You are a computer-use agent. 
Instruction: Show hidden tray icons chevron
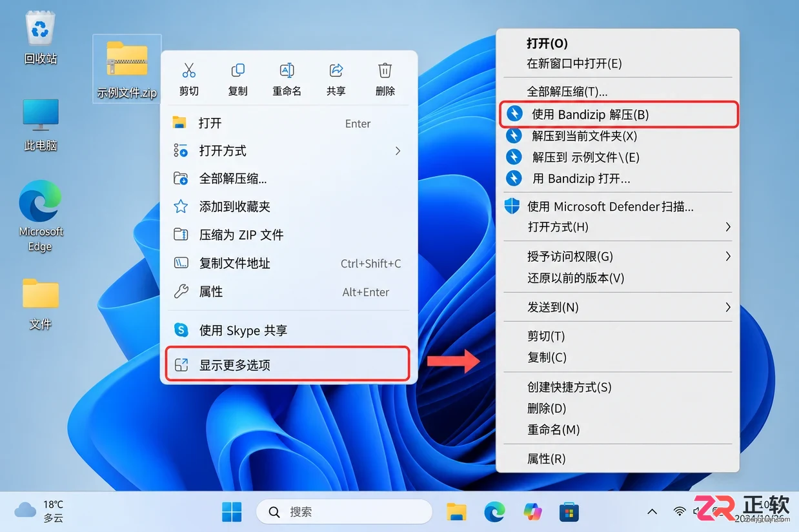pyautogui.click(x=652, y=511)
